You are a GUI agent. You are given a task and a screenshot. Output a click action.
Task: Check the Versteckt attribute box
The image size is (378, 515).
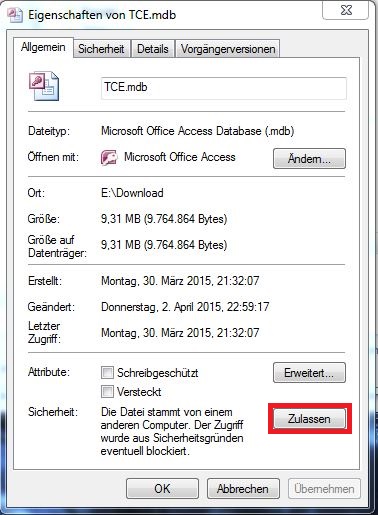click(x=107, y=391)
